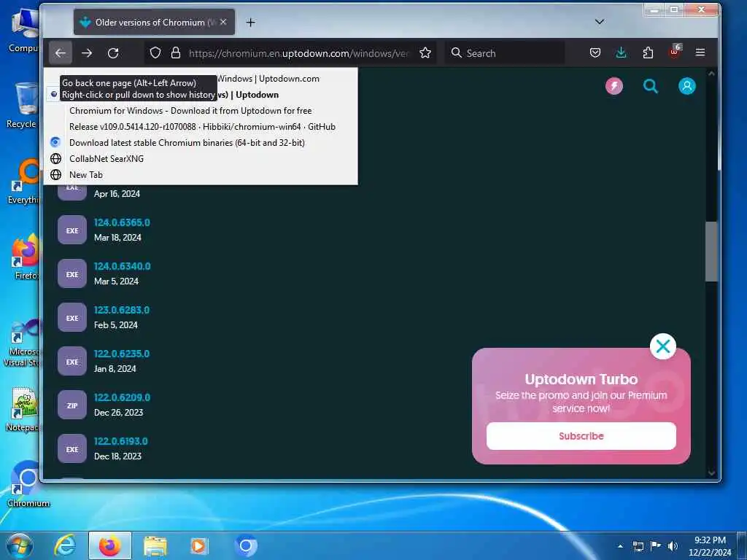Viewport: 747px width, 560px height.
Task: Click the Firefox search box
Action: coord(506,52)
